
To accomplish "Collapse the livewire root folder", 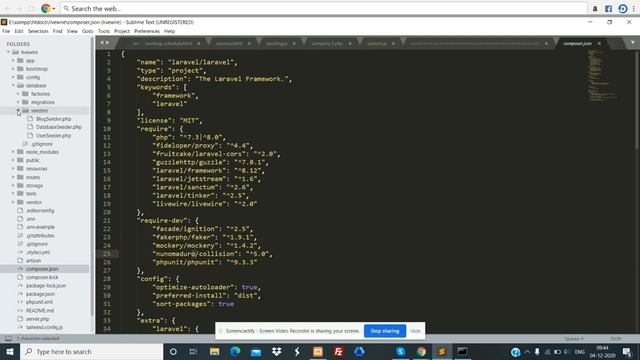I will point(8,52).
